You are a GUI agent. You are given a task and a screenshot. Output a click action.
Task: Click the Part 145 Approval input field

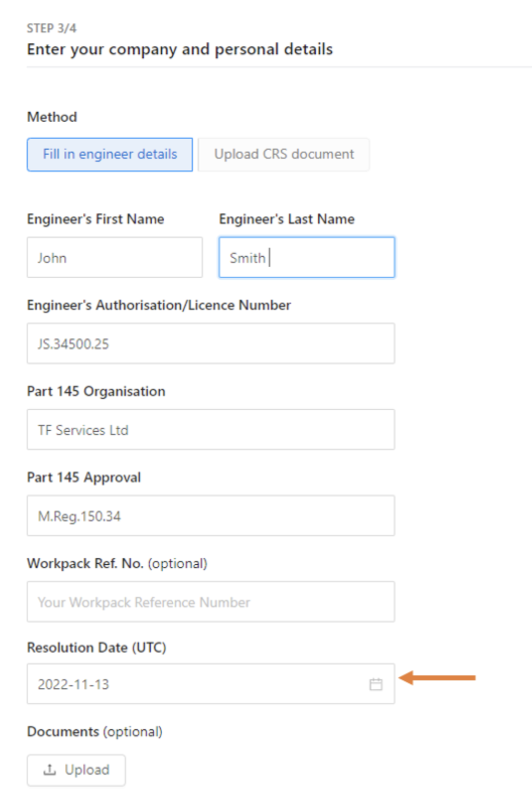point(211,516)
